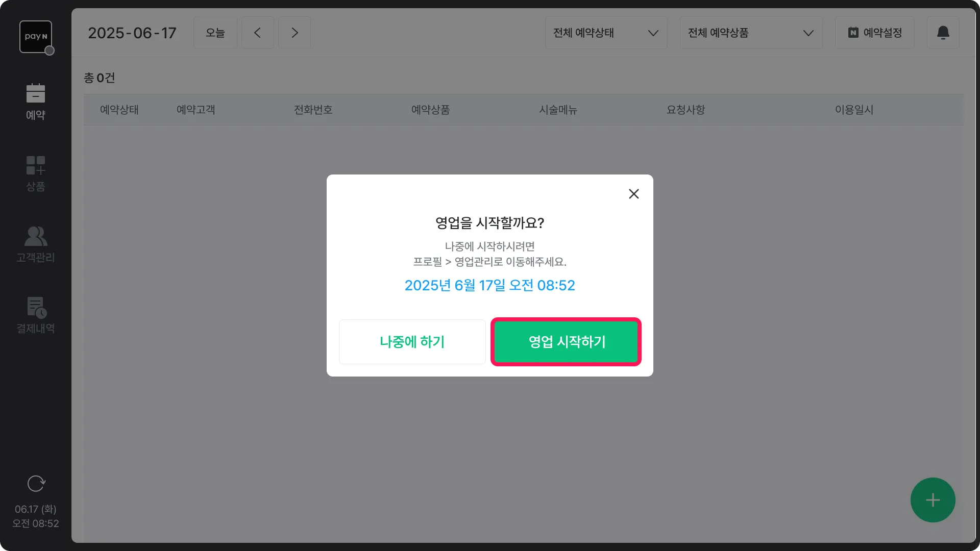Close the dialog with X icon
The height and width of the screenshot is (551, 980).
[633, 194]
